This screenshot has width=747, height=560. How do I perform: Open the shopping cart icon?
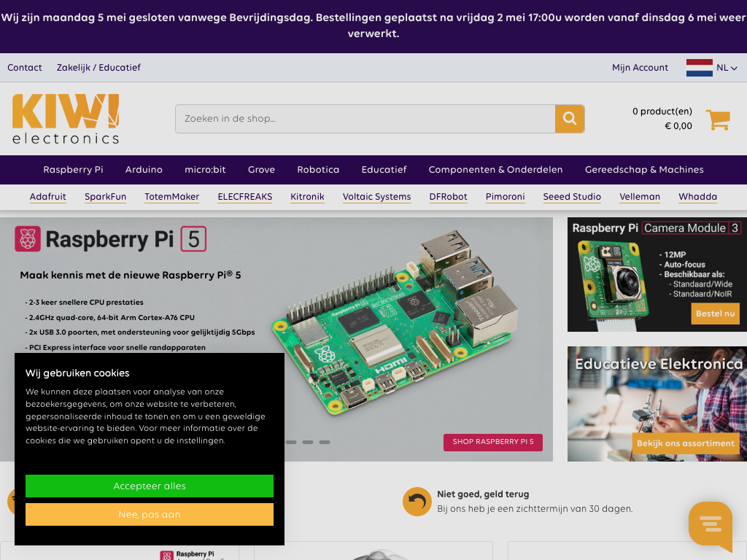click(718, 120)
